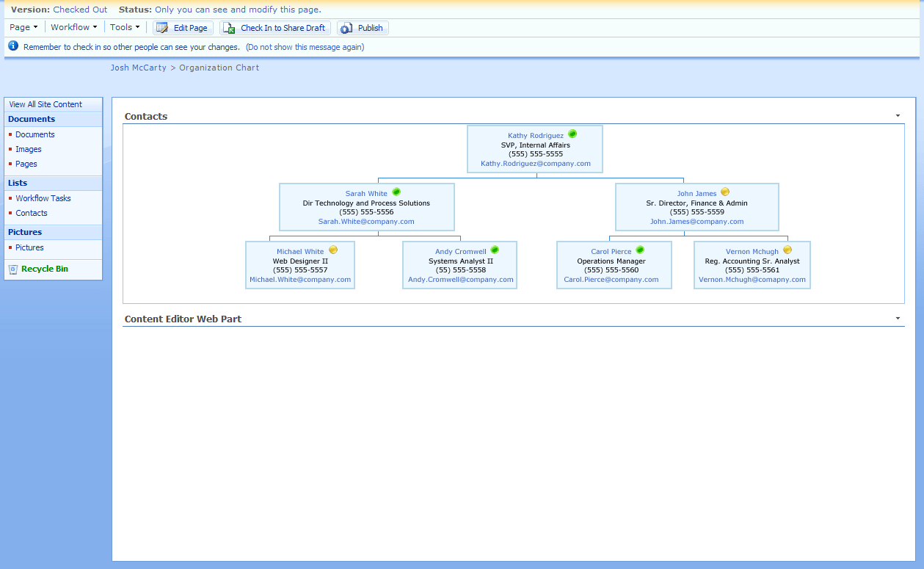This screenshot has width=924, height=569.
Task: Click 'Web Designer II' title text
Action: [x=300, y=261]
